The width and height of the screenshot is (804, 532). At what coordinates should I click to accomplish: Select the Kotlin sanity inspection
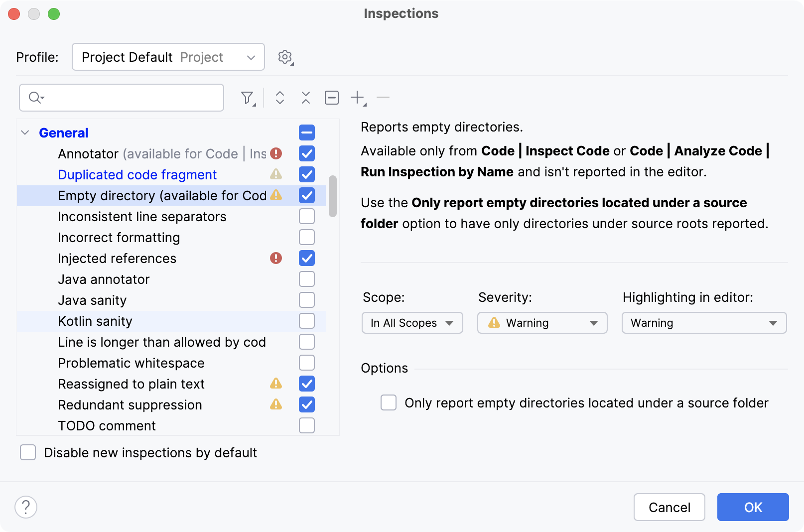pyautogui.click(x=95, y=321)
